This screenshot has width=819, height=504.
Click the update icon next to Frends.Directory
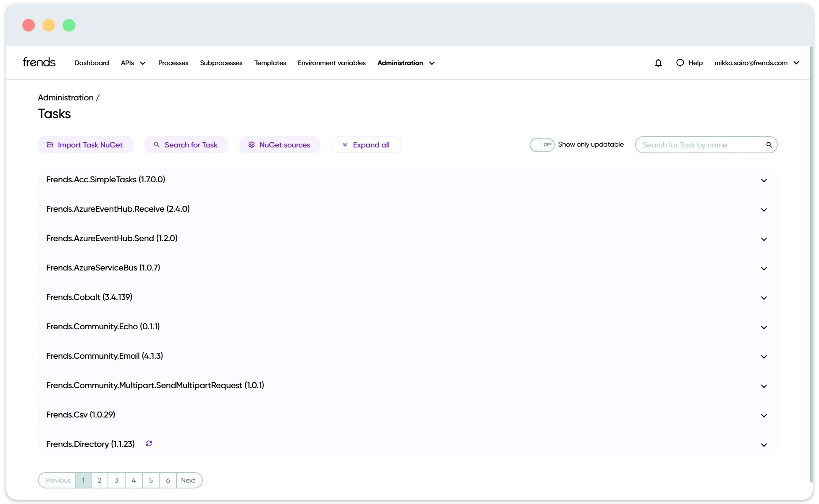[x=149, y=444]
